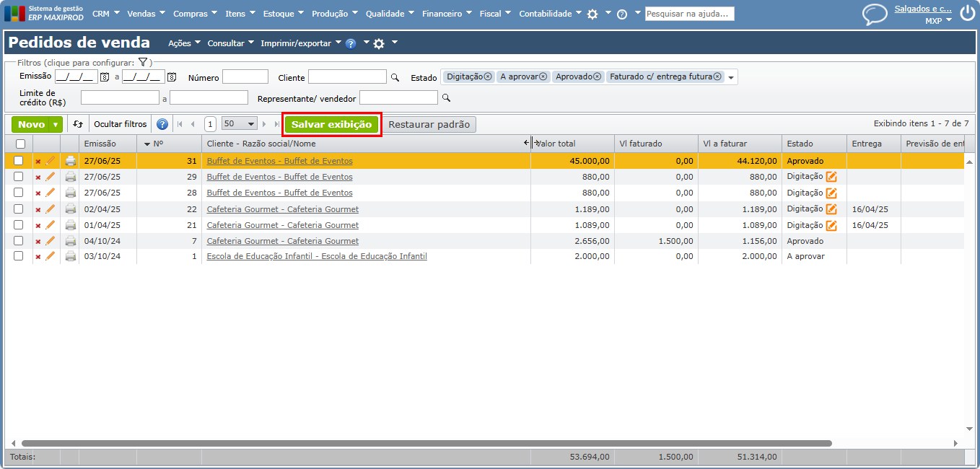Open the chat speech bubble icon
Viewport: 980px width, 469px height.
[875, 14]
